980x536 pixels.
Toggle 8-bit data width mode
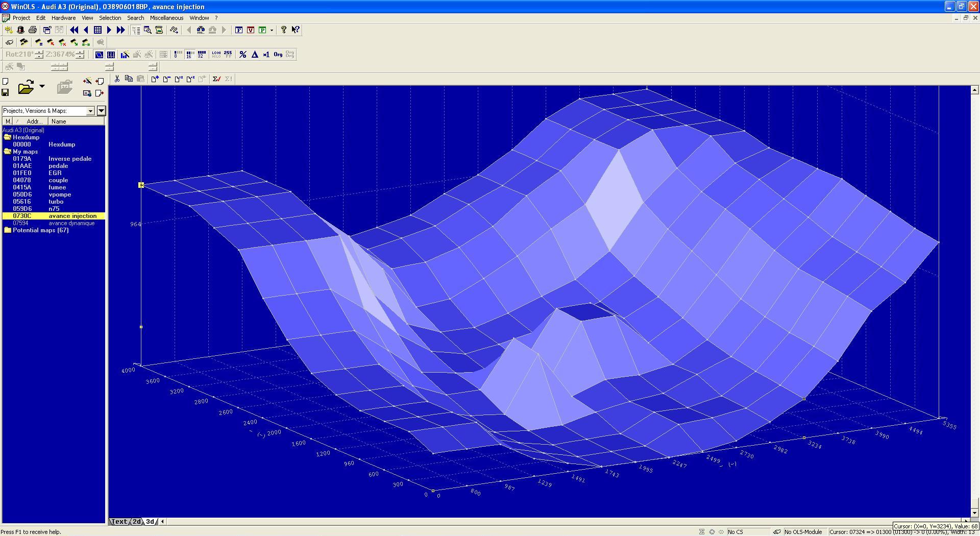[178, 54]
